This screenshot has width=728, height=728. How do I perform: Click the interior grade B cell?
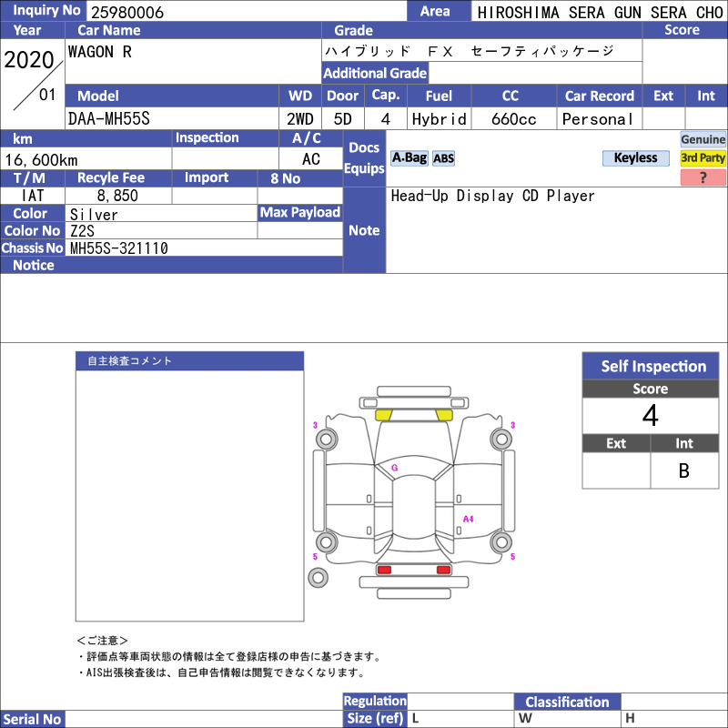pyautogui.click(x=684, y=470)
